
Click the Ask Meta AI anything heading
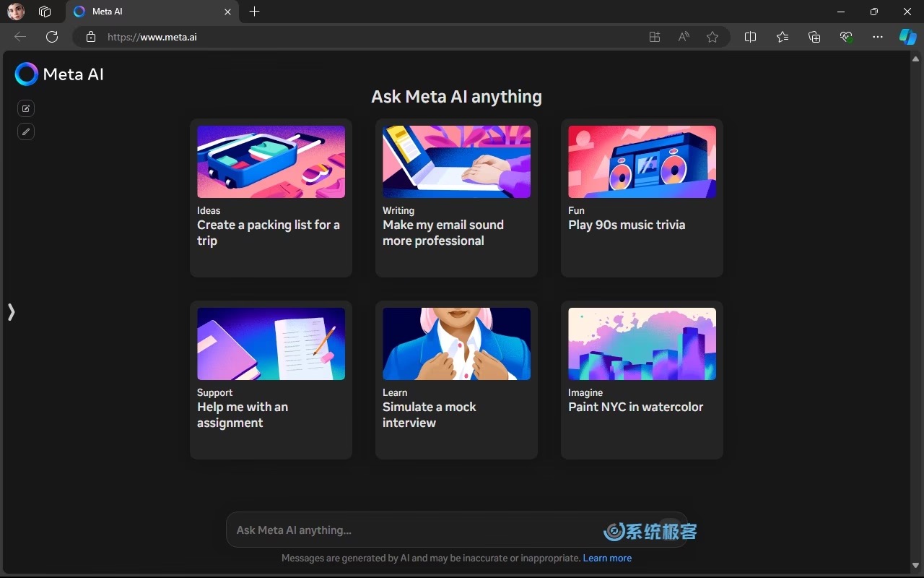pos(456,97)
